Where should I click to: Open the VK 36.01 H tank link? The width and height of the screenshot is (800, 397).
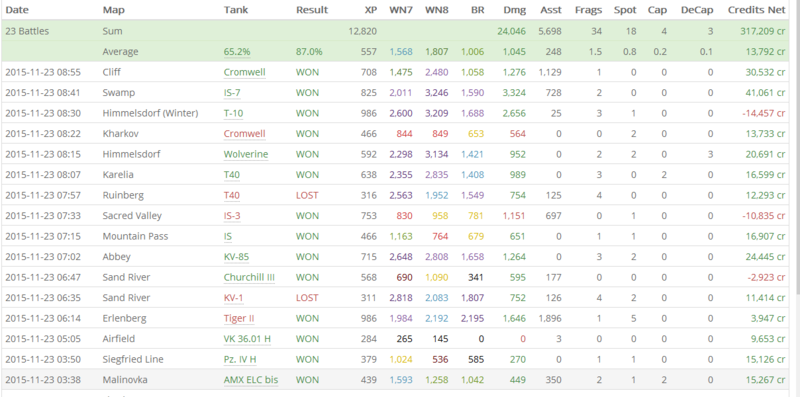(247, 339)
